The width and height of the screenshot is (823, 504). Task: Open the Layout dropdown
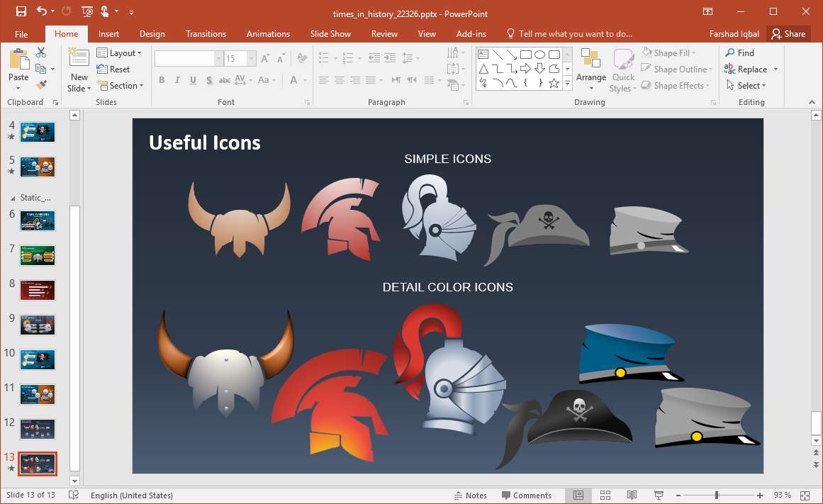tap(120, 52)
